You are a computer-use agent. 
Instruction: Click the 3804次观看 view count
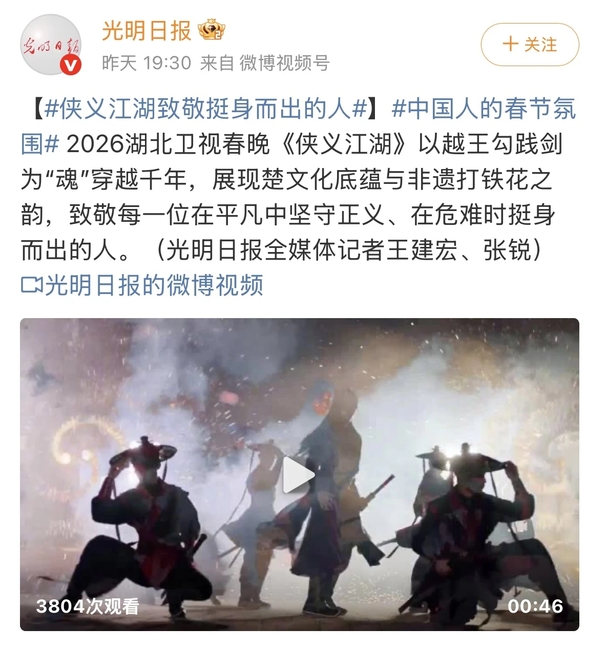coord(87,606)
